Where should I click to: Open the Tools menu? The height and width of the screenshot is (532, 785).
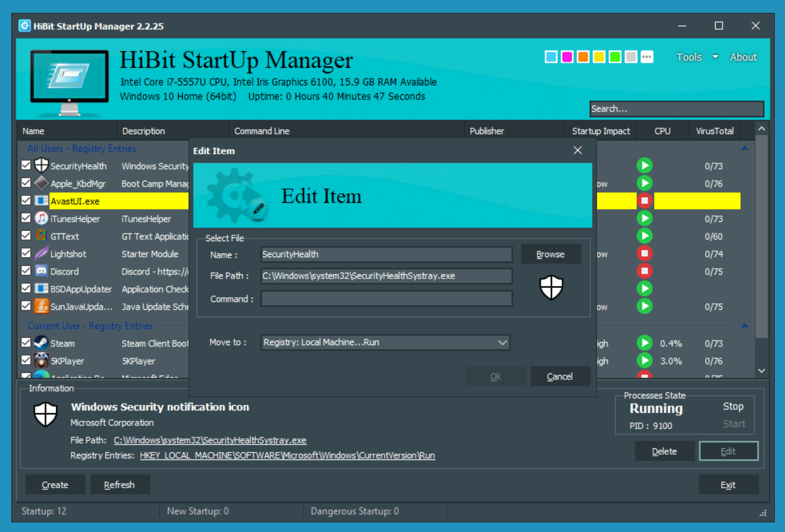(x=689, y=57)
